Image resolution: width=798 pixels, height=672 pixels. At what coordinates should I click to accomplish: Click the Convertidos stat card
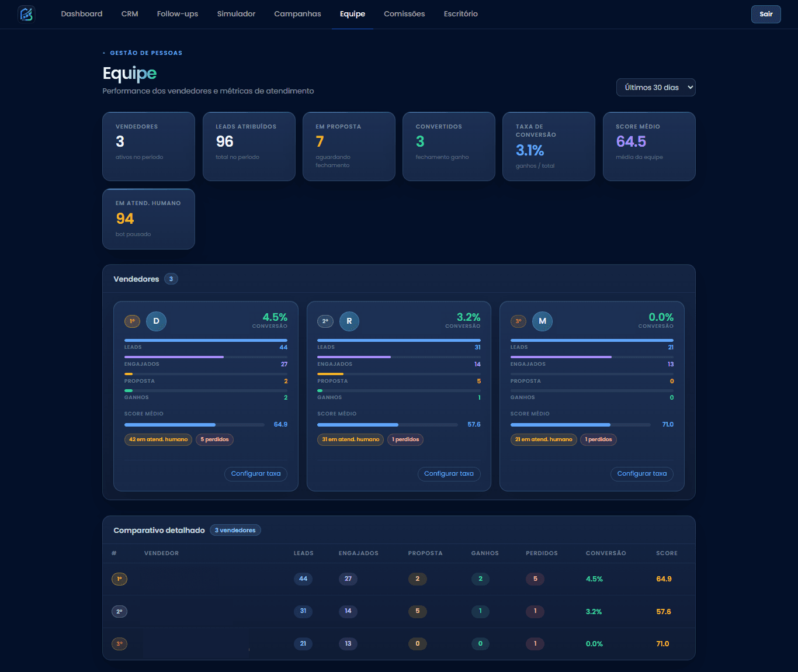[x=449, y=146]
